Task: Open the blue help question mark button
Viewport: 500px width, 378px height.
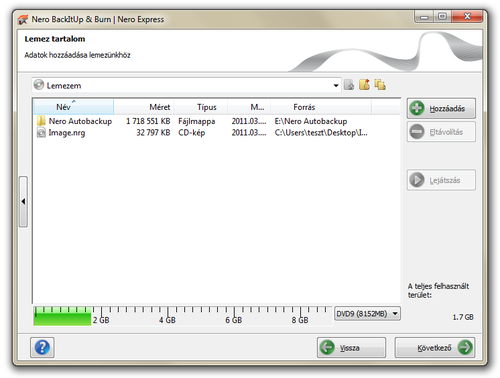Action: (42, 347)
